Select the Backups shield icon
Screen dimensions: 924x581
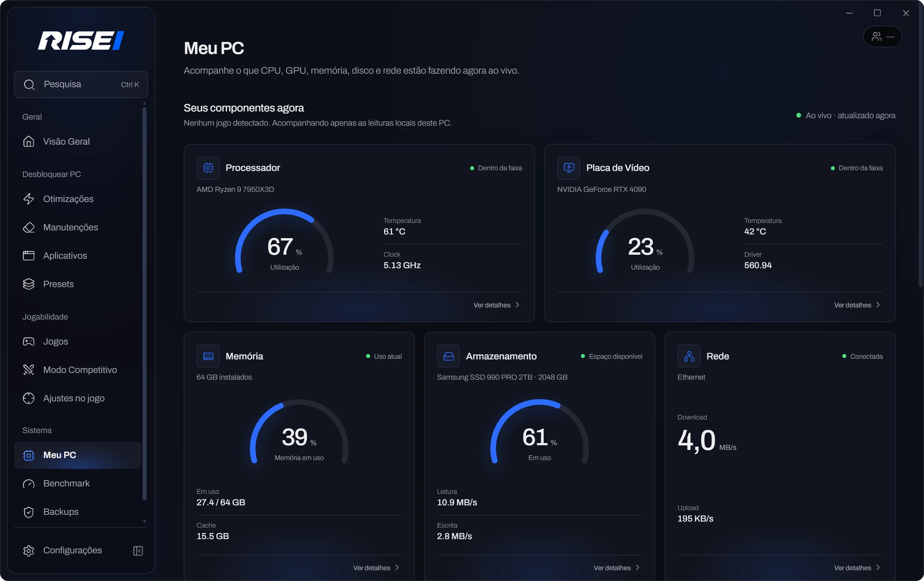coord(28,512)
